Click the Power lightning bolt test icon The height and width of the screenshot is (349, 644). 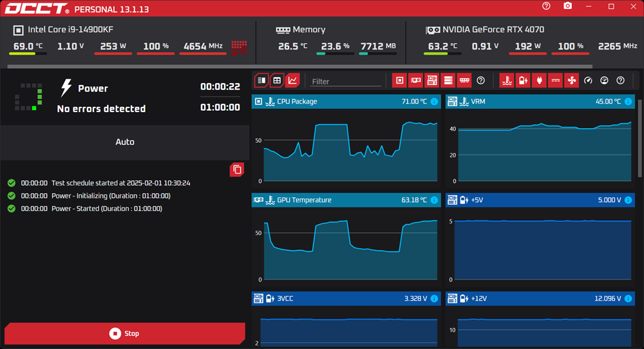click(x=66, y=88)
